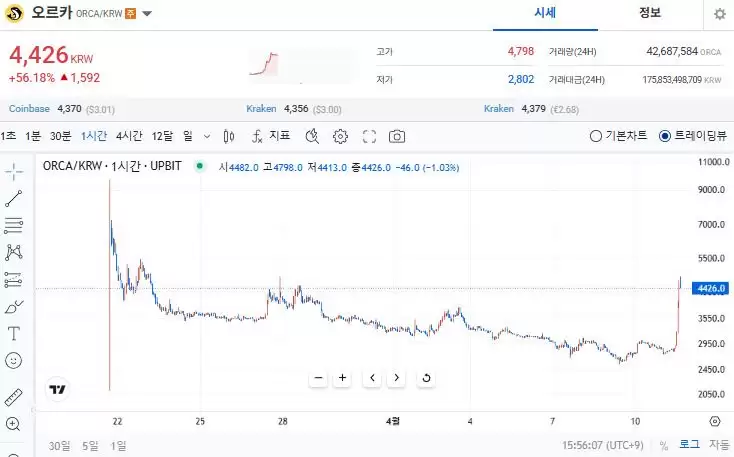Open chart settings gear in toolbar
This screenshot has height=457, width=734.
340,136
